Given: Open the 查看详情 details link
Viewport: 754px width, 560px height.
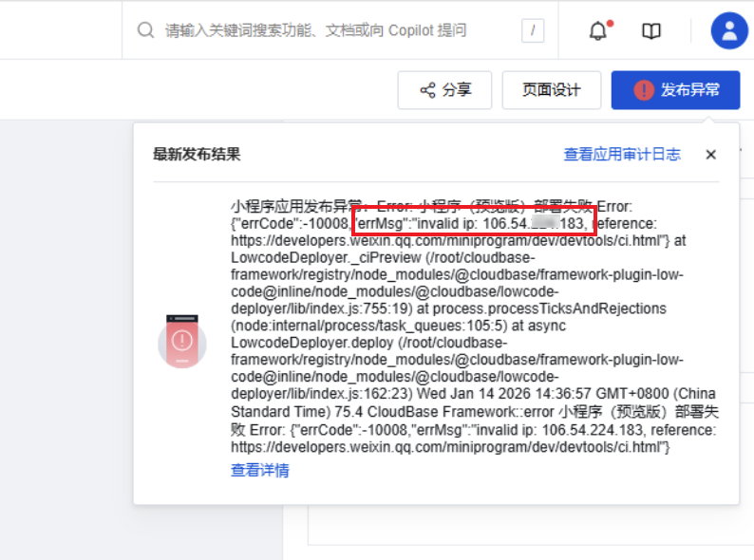Looking at the screenshot, I should tap(259, 470).
